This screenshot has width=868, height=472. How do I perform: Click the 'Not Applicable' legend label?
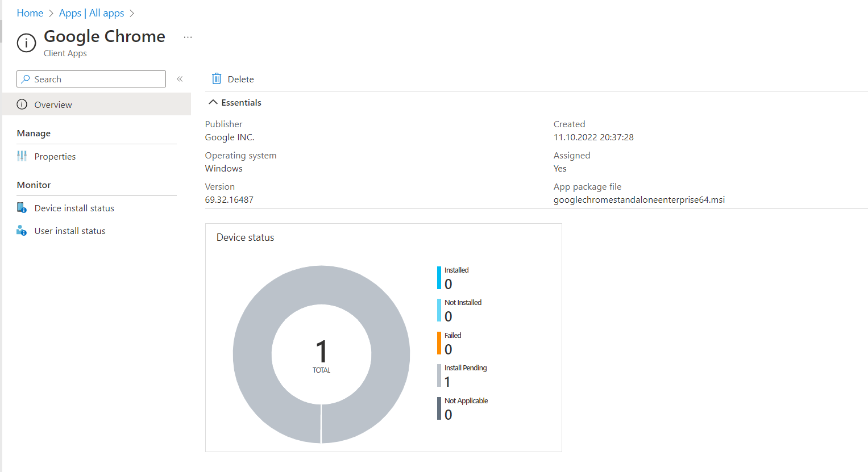point(466,401)
